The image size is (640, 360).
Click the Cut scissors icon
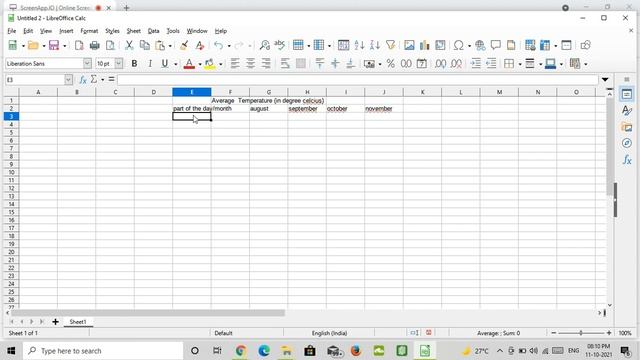tap(129, 45)
